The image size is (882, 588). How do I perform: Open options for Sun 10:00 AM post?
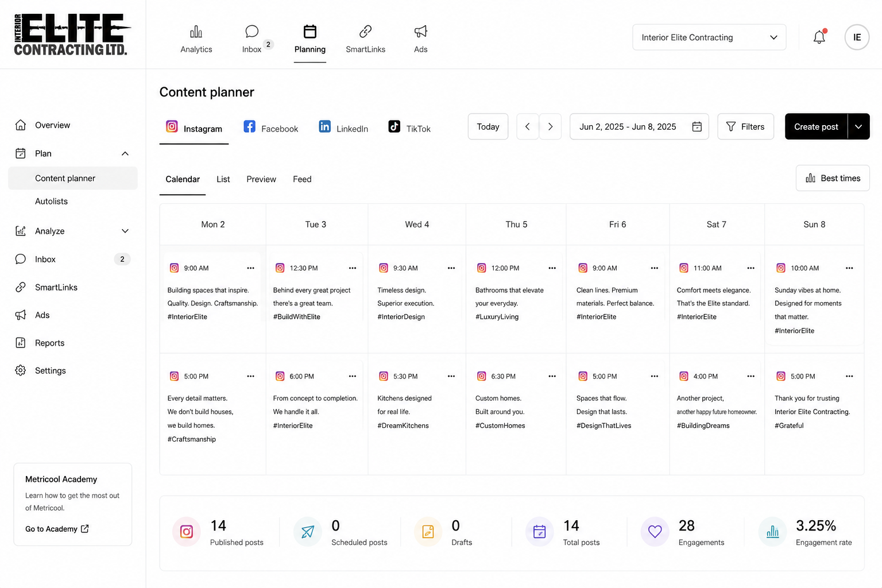tap(849, 268)
